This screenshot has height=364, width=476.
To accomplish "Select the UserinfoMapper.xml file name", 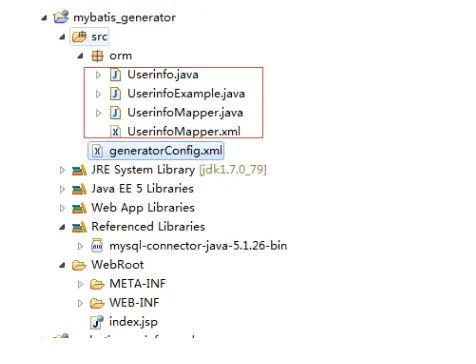I will coord(184,131).
